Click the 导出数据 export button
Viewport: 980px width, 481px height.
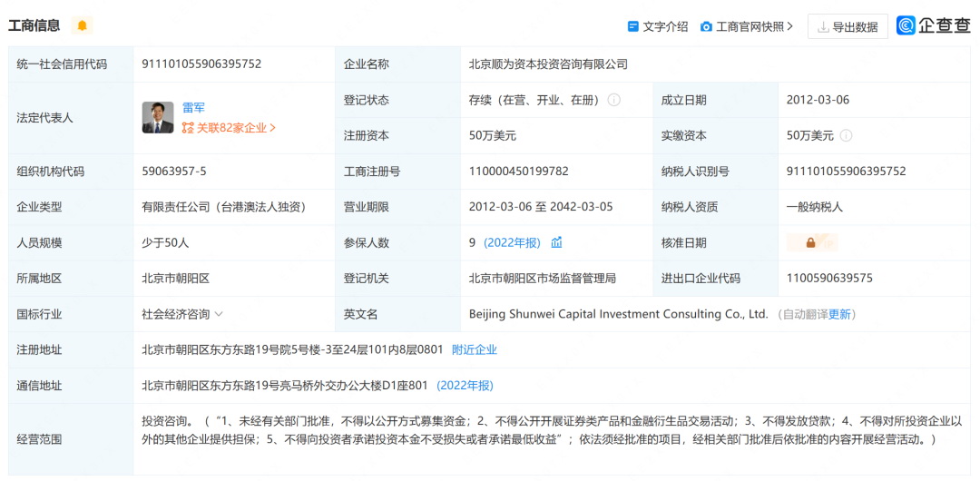tap(848, 26)
